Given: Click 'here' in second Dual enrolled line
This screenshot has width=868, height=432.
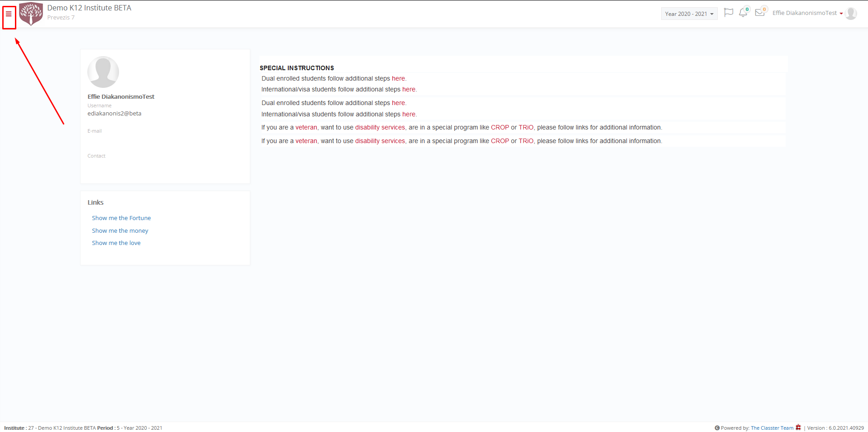Looking at the screenshot, I should tap(398, 103).
